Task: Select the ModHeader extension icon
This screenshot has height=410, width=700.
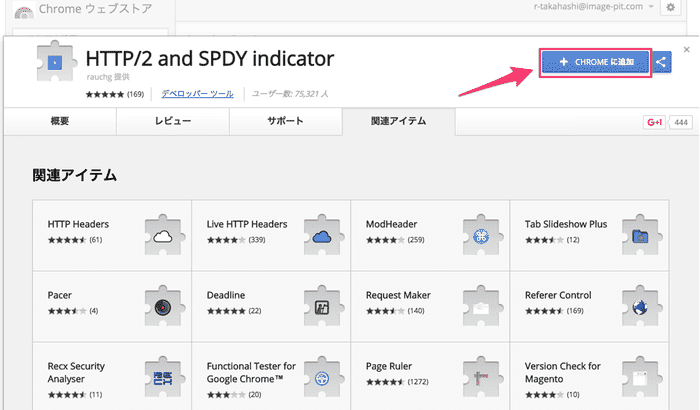Action: click(481, 236)
